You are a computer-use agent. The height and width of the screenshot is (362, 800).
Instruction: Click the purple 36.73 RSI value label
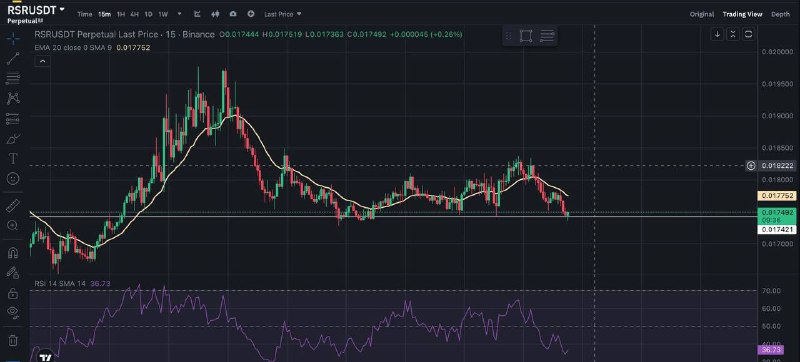[x=771, y=349]
